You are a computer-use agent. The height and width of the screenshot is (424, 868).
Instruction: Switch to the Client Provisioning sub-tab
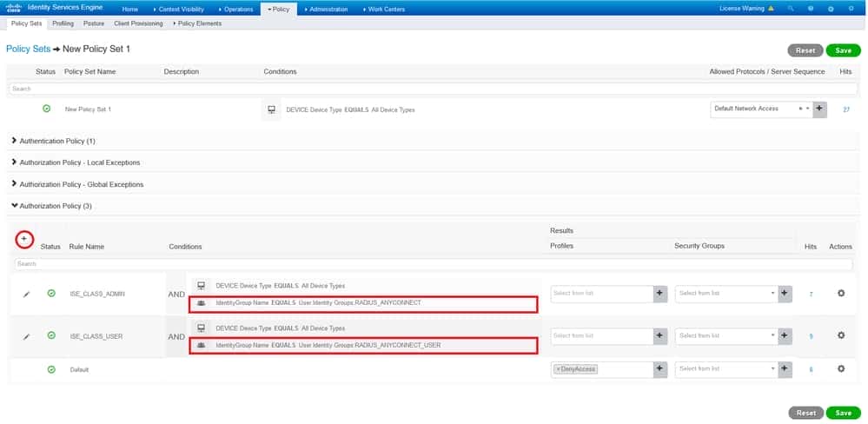point(138,23)
